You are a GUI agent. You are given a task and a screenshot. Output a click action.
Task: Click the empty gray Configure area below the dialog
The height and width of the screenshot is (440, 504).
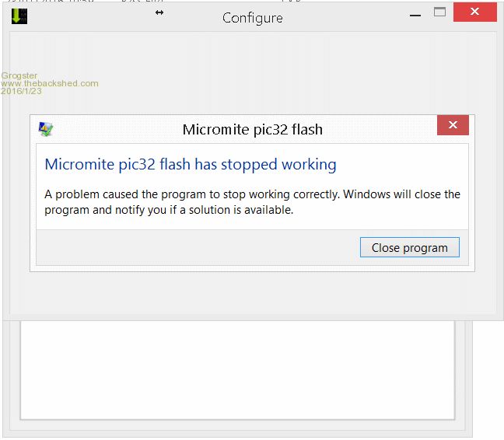[x=249, y=294]
